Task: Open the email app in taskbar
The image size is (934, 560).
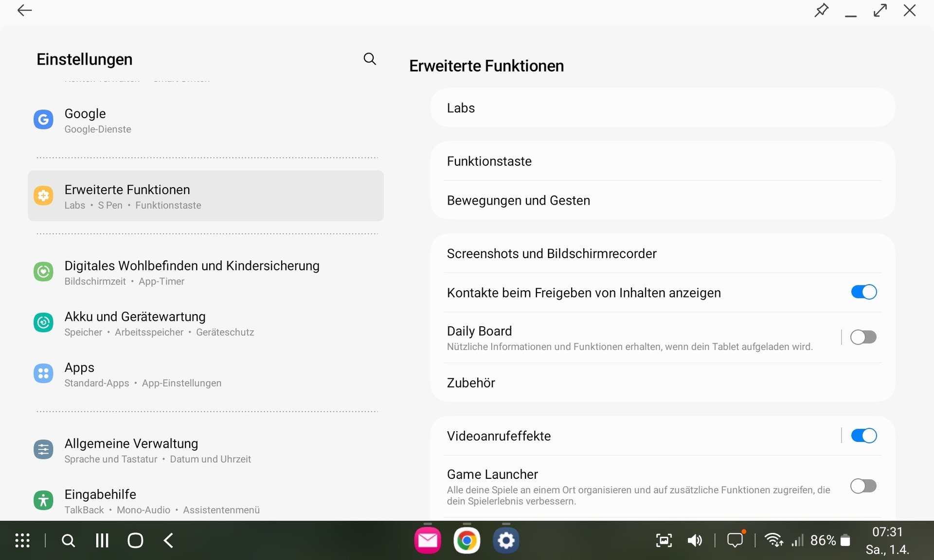Action: (x=428, y=541)
